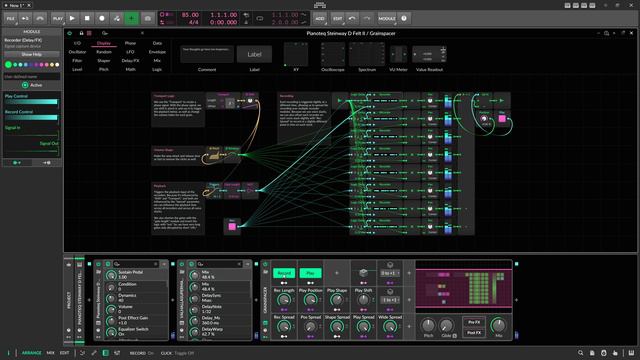
Task: Switch to MIX view
Action: pyautogui.click(x=50, y=353)
